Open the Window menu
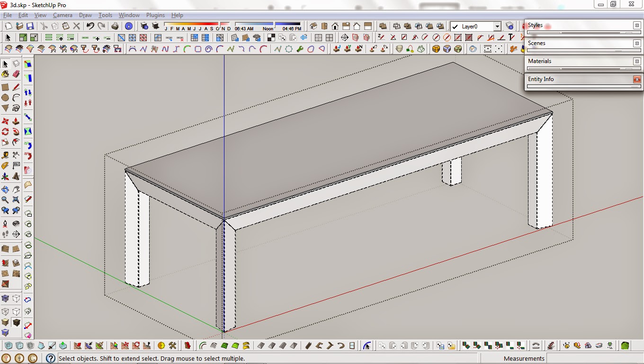The image size is (644, 364). [x=129, y=15]
